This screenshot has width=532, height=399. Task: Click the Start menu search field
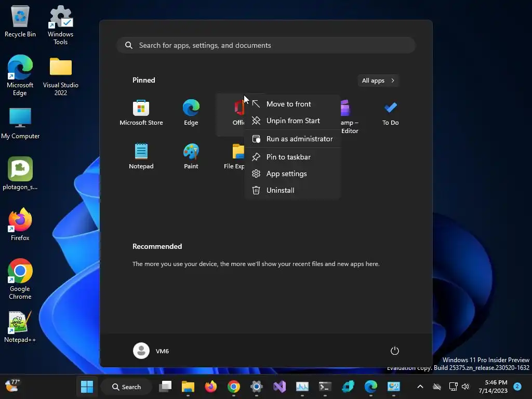(266, 46)
